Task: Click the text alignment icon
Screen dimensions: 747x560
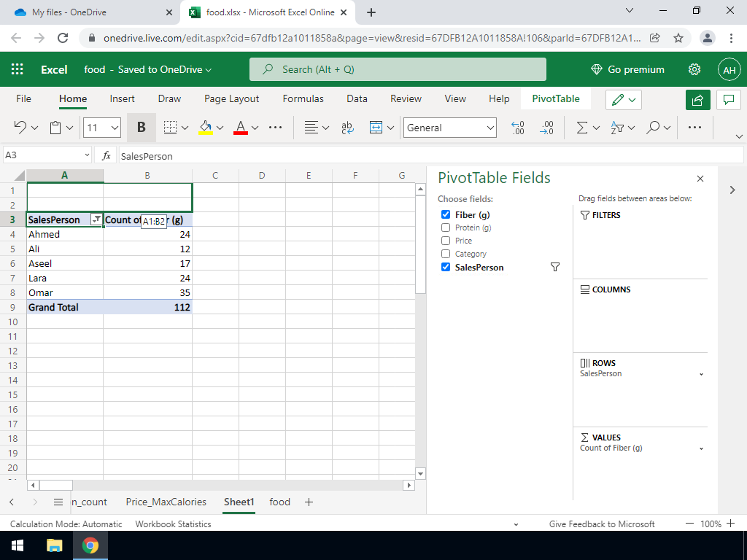Action: point(311,128)
